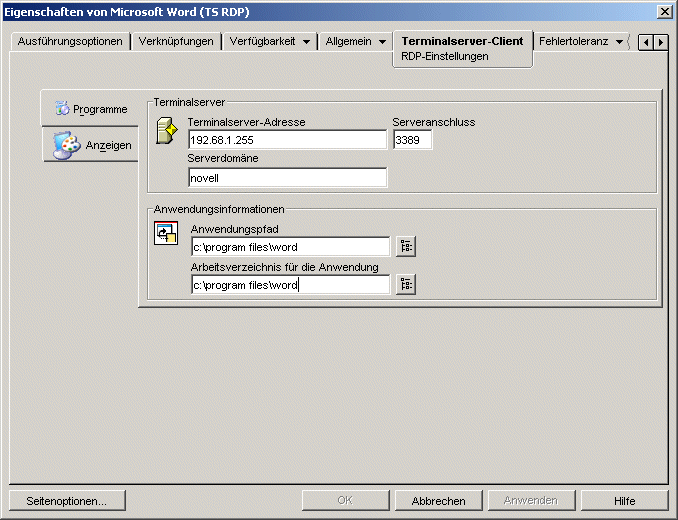
Task: Choose the RDP-Einstellungen subpage
Action: 445,57
